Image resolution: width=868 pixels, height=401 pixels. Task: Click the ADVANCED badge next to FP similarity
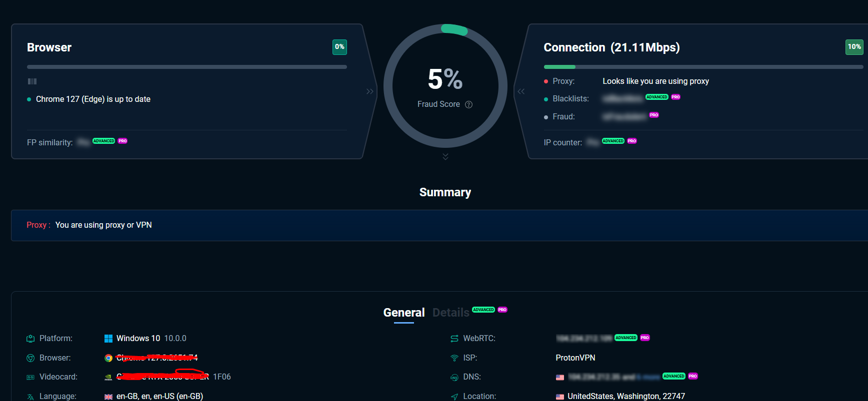103,141
